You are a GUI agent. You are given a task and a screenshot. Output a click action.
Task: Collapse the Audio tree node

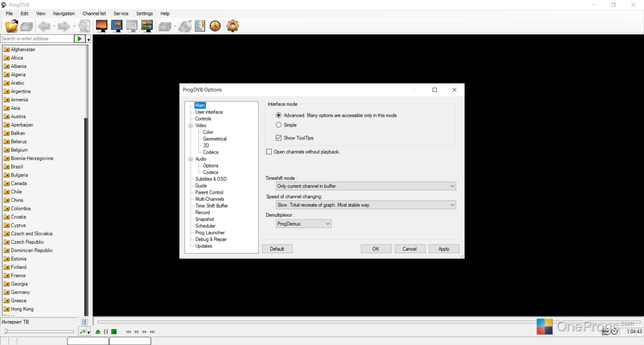point(191,159)
